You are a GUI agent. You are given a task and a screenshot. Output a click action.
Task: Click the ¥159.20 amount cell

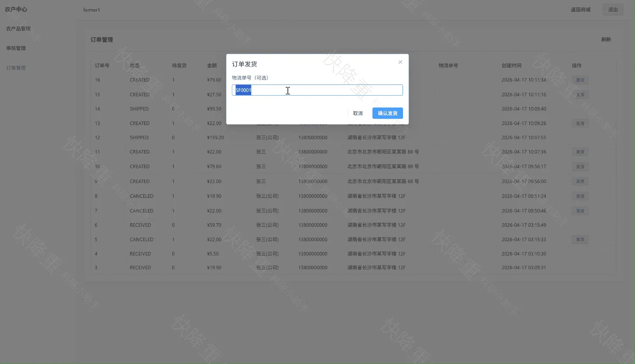click(x=215, y=138)
